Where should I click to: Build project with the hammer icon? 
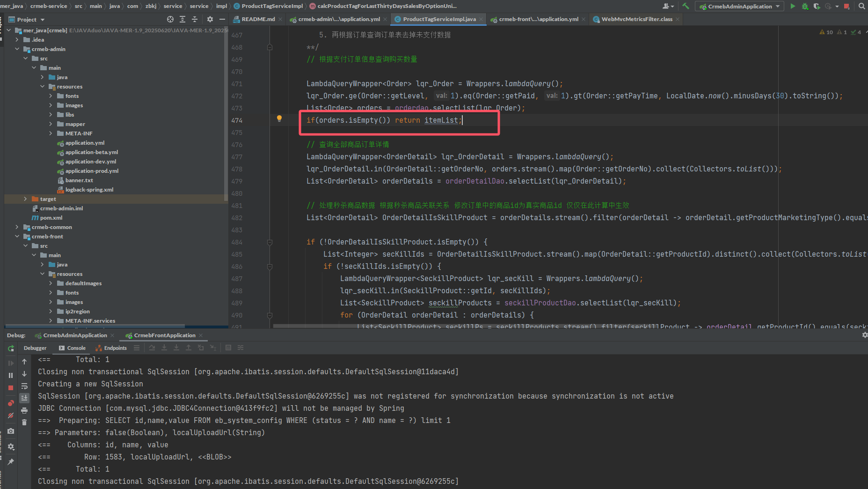click(x=686, y=6)
